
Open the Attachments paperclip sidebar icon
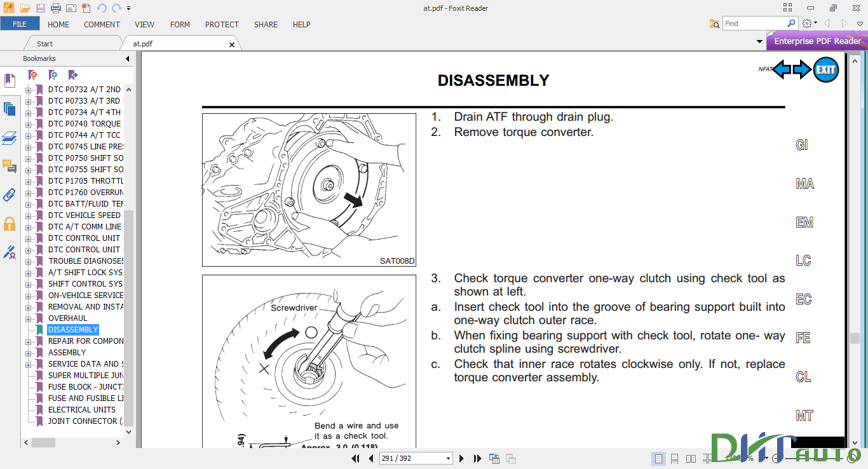pyautogui.click(x=10, y=194)
